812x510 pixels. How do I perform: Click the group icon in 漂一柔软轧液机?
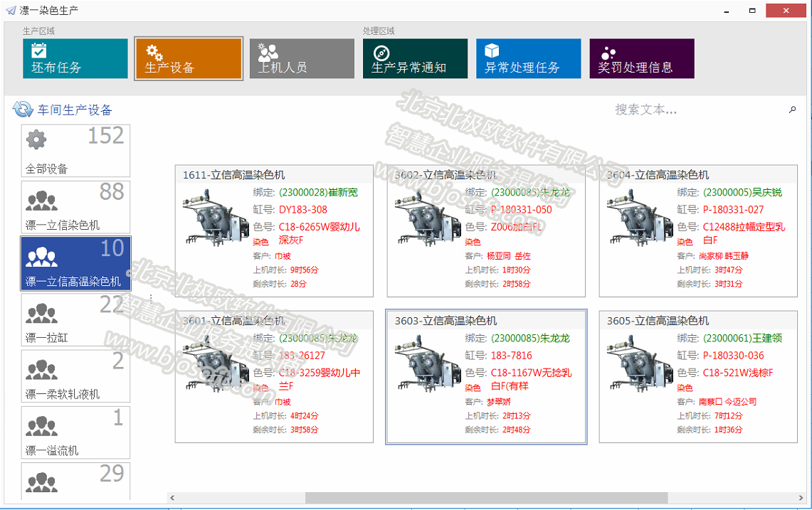click(42, 370)
